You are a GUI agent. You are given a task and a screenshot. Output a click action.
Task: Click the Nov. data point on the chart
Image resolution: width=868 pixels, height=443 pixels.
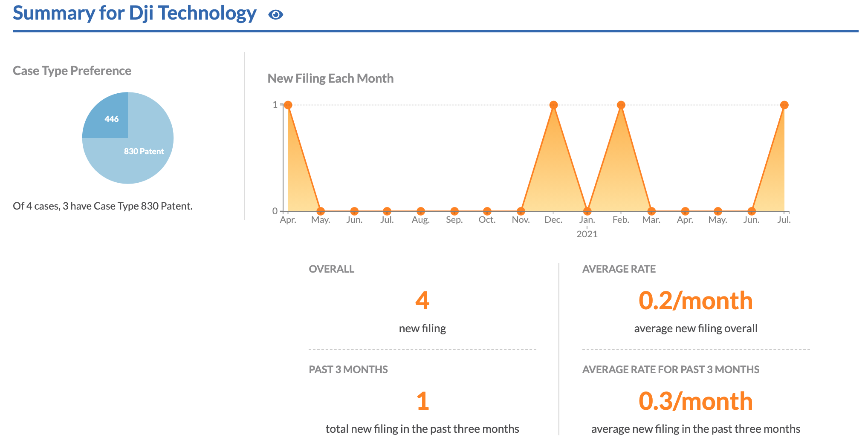[521, 211]
